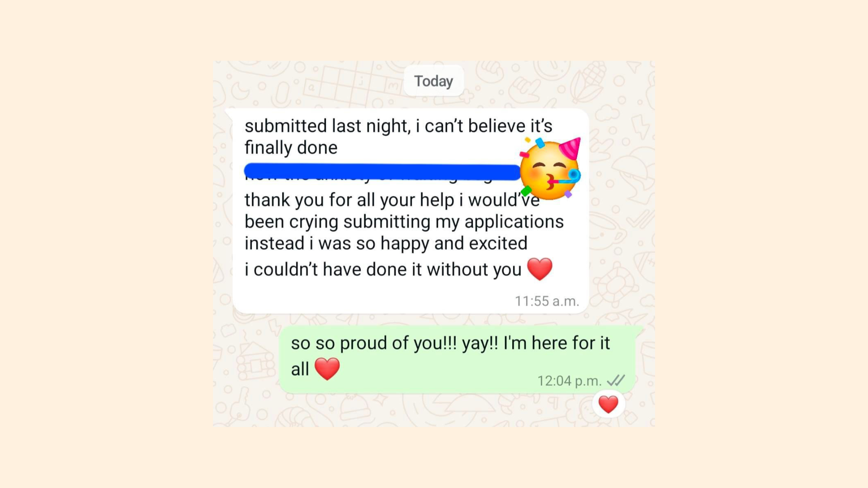868x488 pixels.
Task: Click the 12:04 p.m. timestamp
Action: click(569, 381)
